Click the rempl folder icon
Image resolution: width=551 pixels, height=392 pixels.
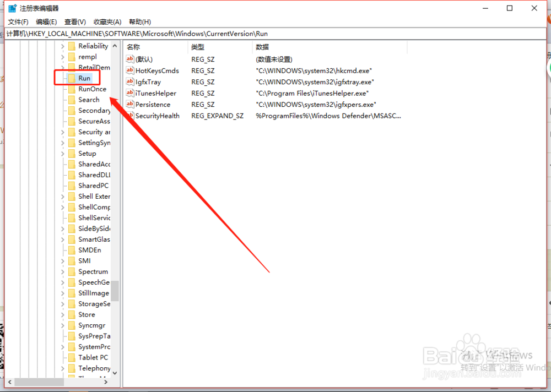tap(72, 57)
